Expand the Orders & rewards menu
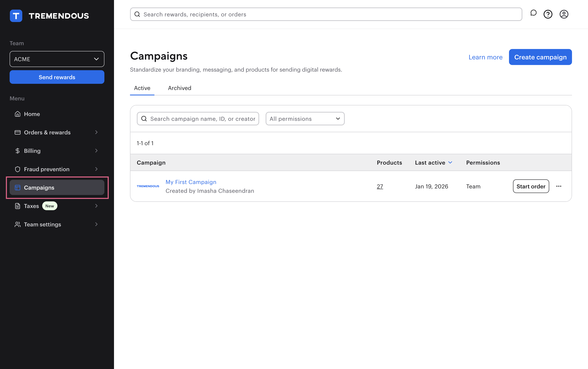 (57, 132)
